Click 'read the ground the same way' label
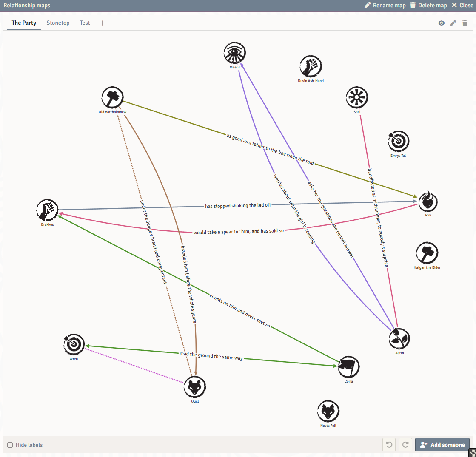 pyautogui.click(x=211, y=356)
